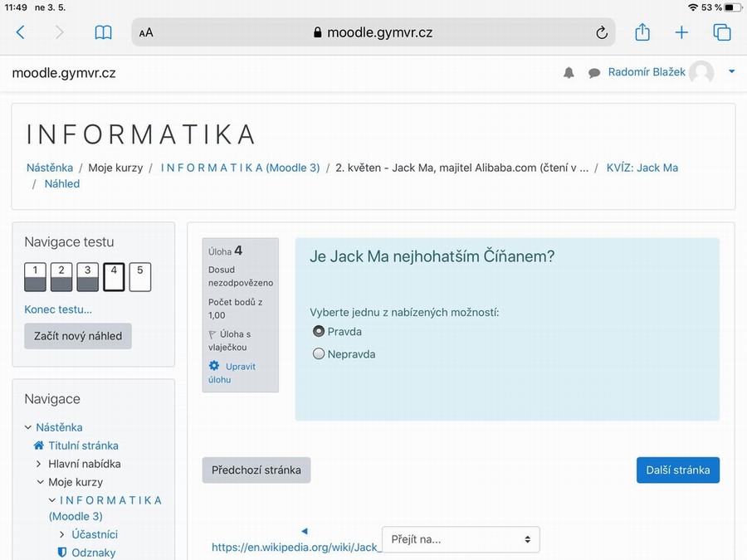Tap the Wi-Fi icon in status bar

tap(693, 7)
